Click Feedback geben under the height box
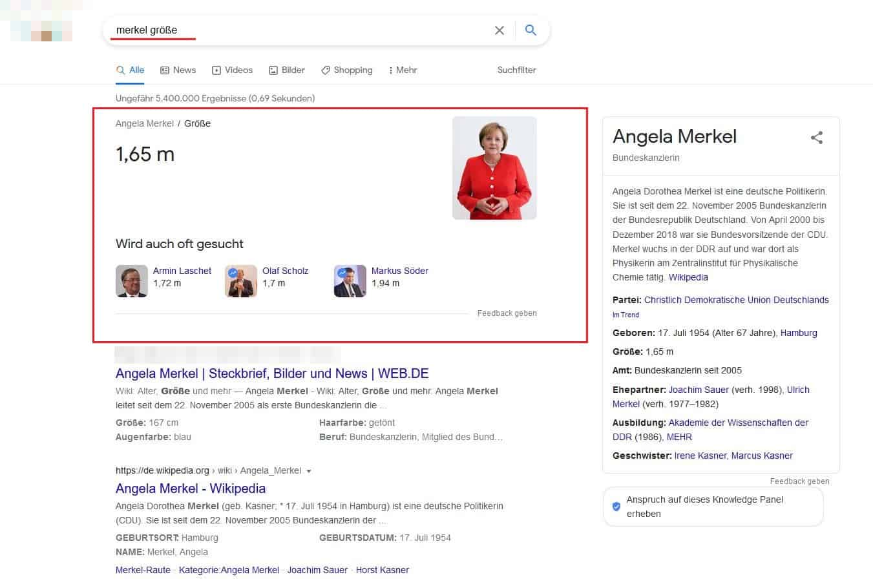873x588 pixels. click(x=507, y=313)
